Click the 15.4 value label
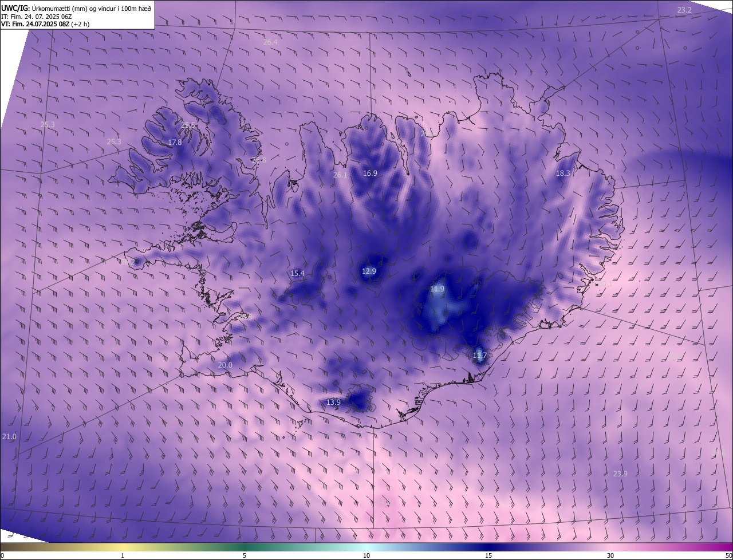This screenshot has height=560, width=733. pyautogui.click(x=298, y=274)
